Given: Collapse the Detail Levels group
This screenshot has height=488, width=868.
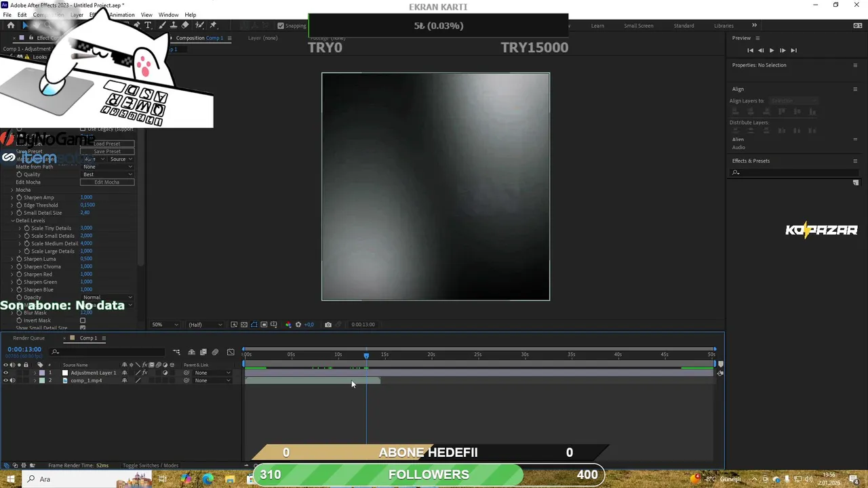Looking at the screenshot, I should pos(12,220).
